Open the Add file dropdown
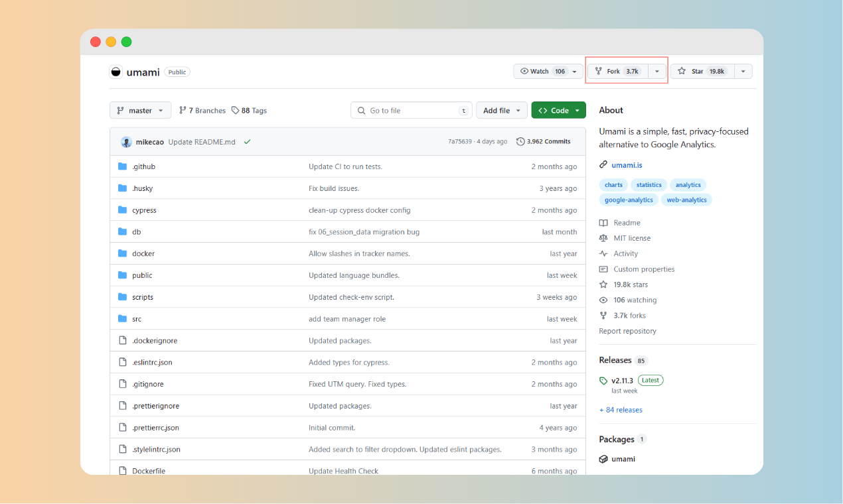Image resolution: width=843 pixels, height=504 pixels. [x=502, y=111]
